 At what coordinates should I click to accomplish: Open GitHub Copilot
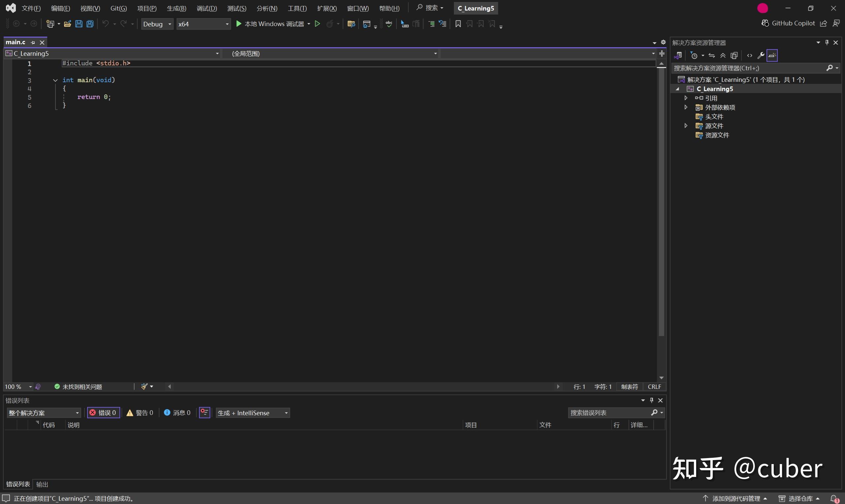click(x=788, y=23)
